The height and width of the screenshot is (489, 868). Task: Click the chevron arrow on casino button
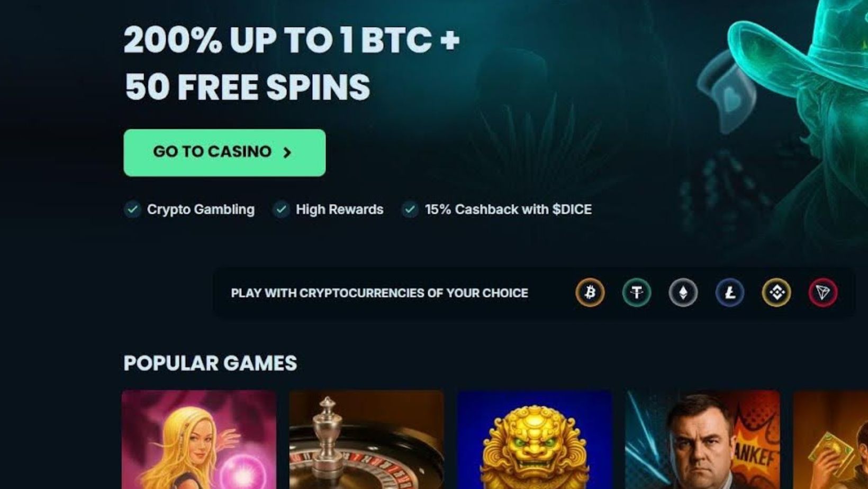click(x=287, y=152)
